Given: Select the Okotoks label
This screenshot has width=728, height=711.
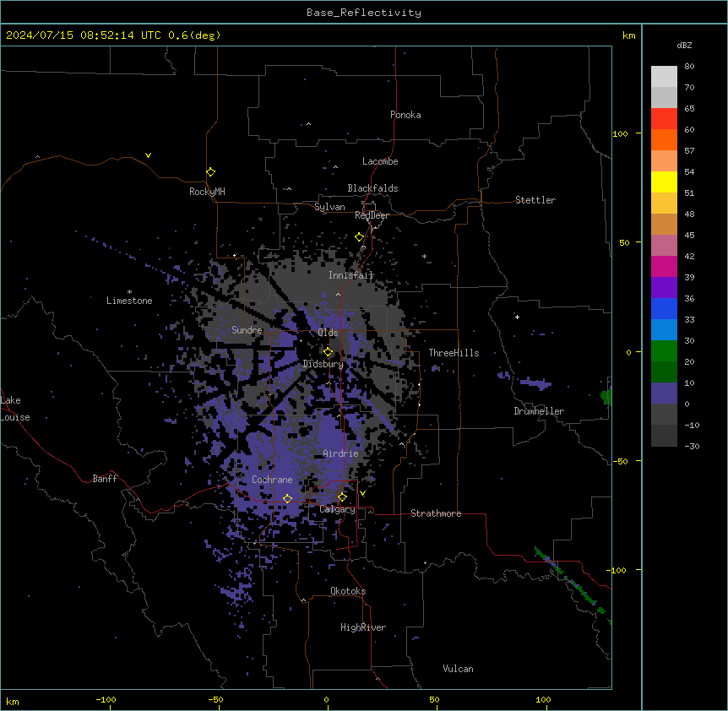Looking at the screenshot, I should click(x=348, y=591).
